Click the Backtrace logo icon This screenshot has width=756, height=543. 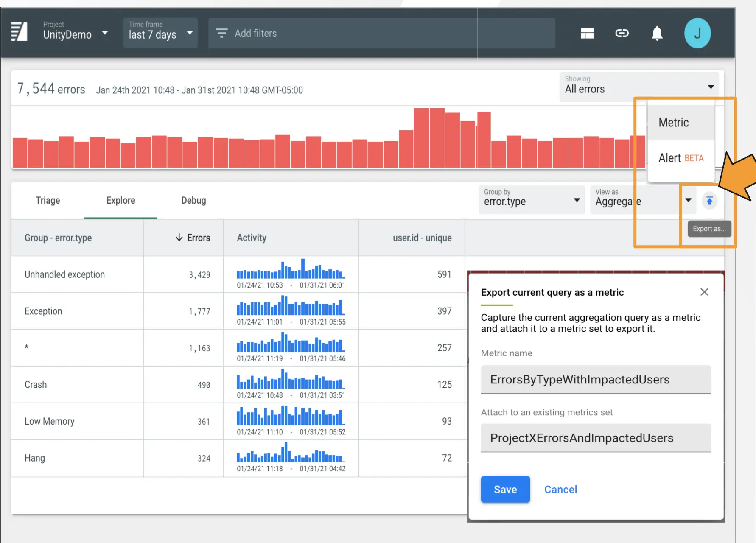tap(19, 32)
